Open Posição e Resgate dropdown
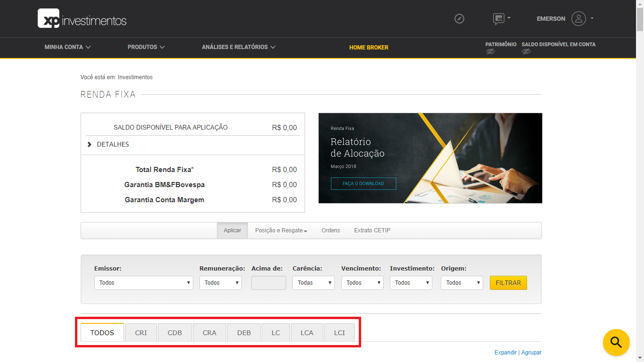Image resolution: width=644 pixels, height=362 pixels. click(281, 230)
